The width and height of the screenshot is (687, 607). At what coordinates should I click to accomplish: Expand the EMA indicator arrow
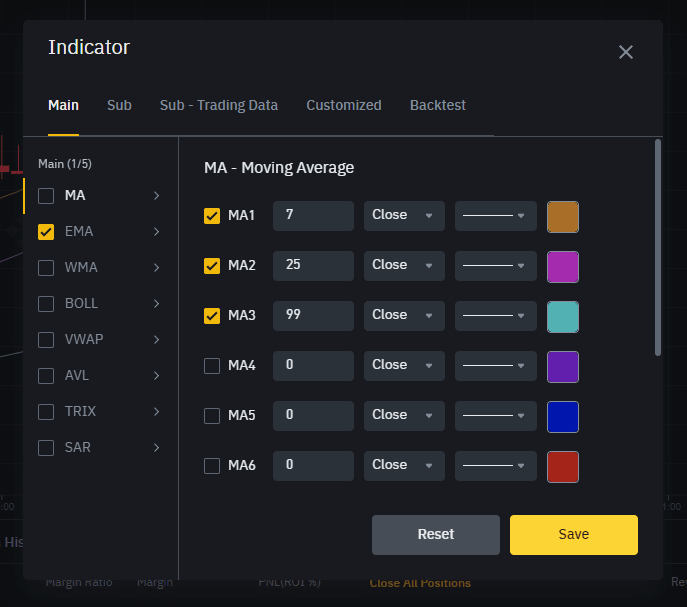(x=157, y=232)
